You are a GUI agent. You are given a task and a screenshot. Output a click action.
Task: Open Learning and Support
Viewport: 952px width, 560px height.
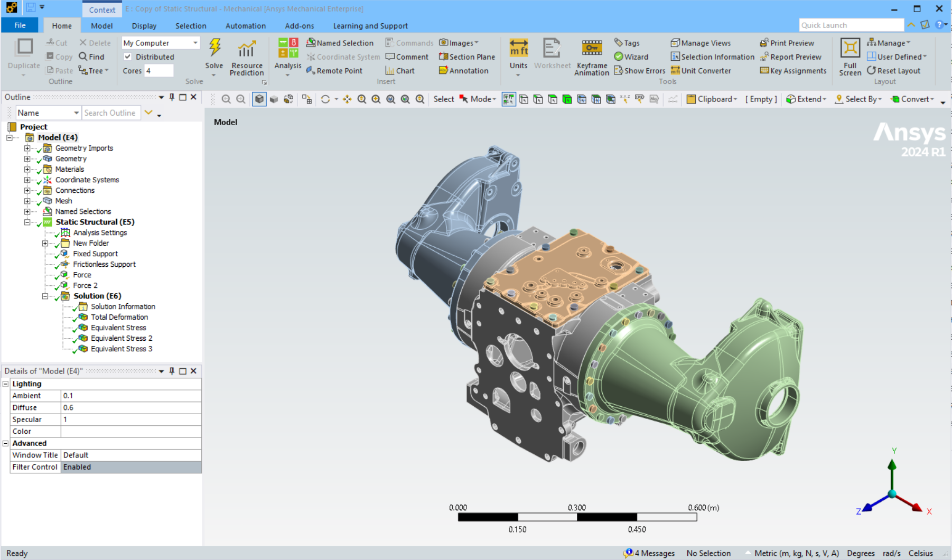point(370,25)
